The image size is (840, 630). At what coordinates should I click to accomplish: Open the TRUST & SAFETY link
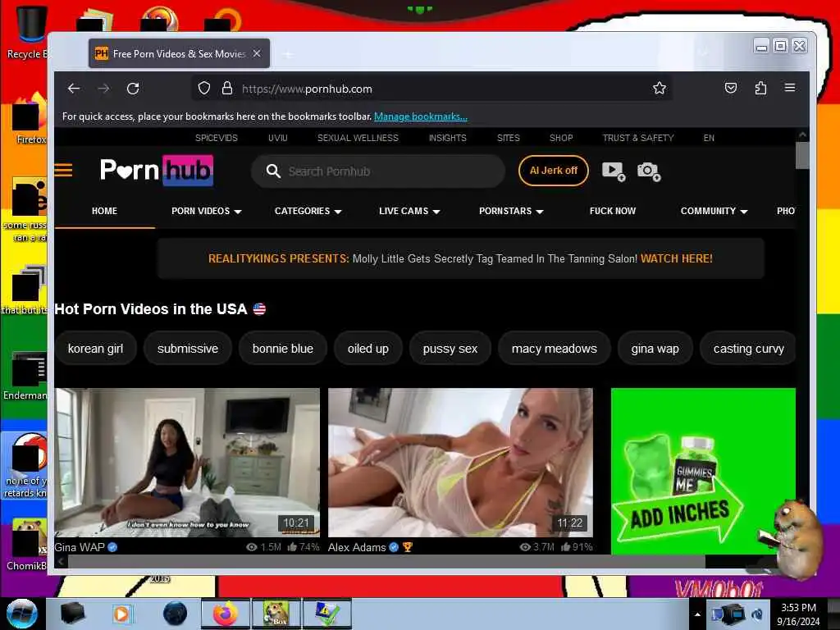tap(638, 138)
